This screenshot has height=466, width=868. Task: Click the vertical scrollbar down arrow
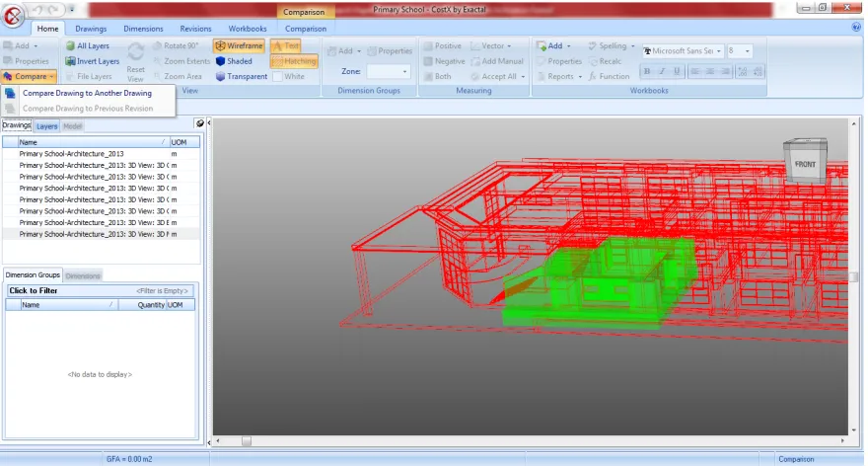pos(854,430)
